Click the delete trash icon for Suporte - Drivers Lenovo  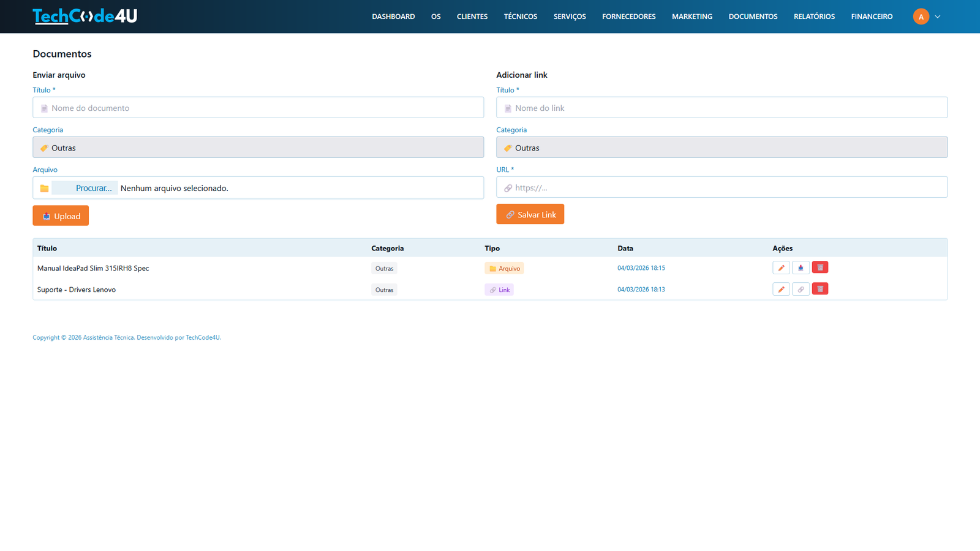[820, 288]
